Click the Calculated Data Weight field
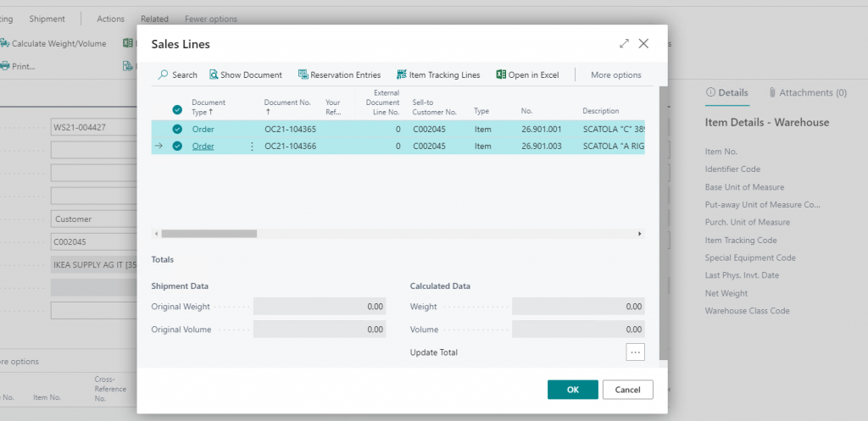Viewport: 868px width, 421px height. (x=578, y=307)
